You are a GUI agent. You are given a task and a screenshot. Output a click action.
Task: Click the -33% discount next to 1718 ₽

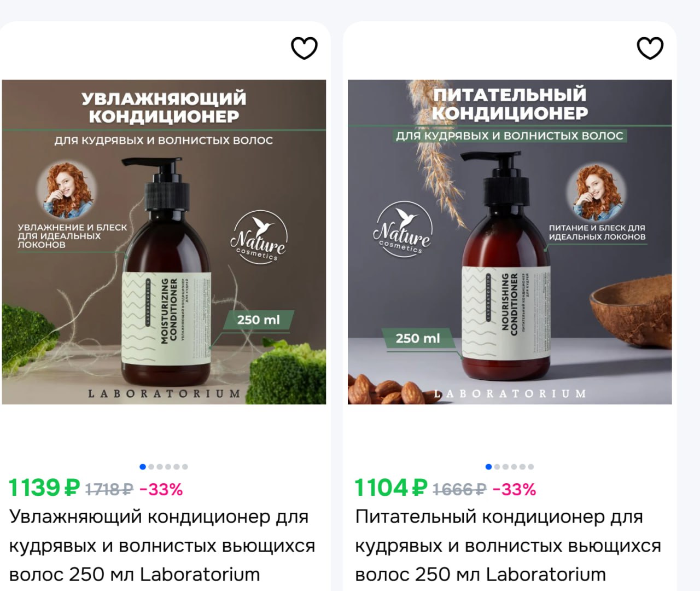pos(161,489)
